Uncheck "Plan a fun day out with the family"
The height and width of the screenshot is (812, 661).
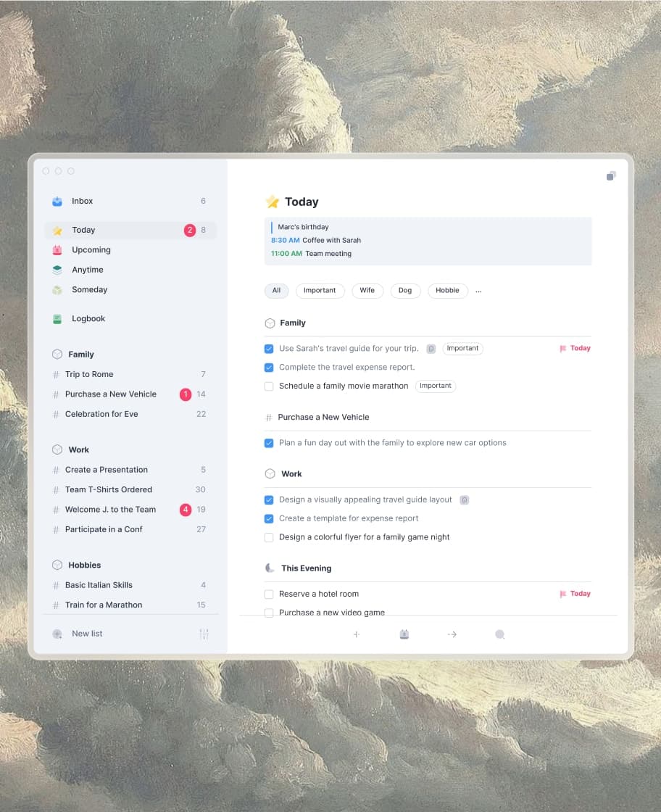tap(269, 443)
